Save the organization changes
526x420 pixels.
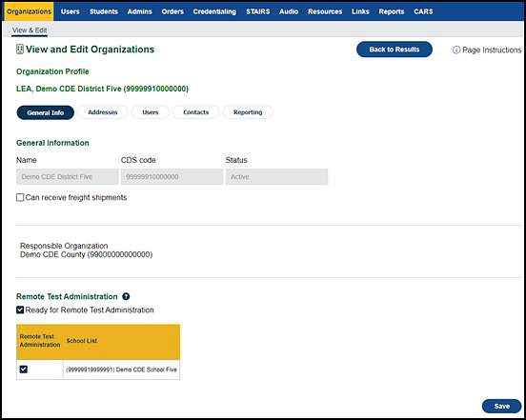[x=502, y=406]
